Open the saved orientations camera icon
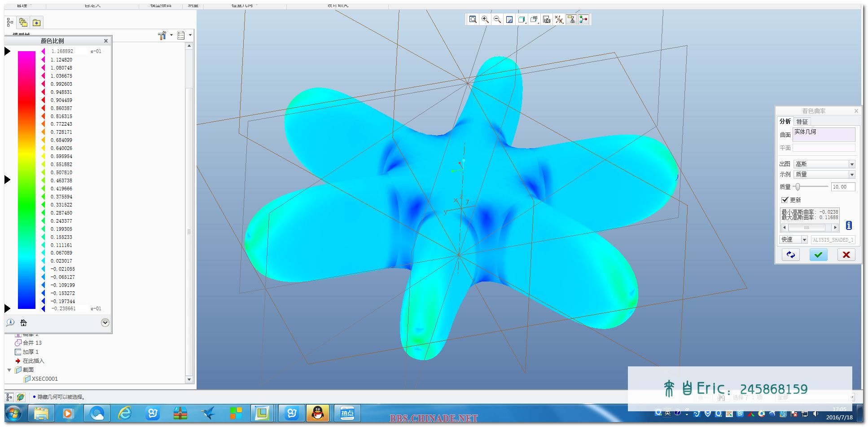868x427 pixels. coord(546,19)
